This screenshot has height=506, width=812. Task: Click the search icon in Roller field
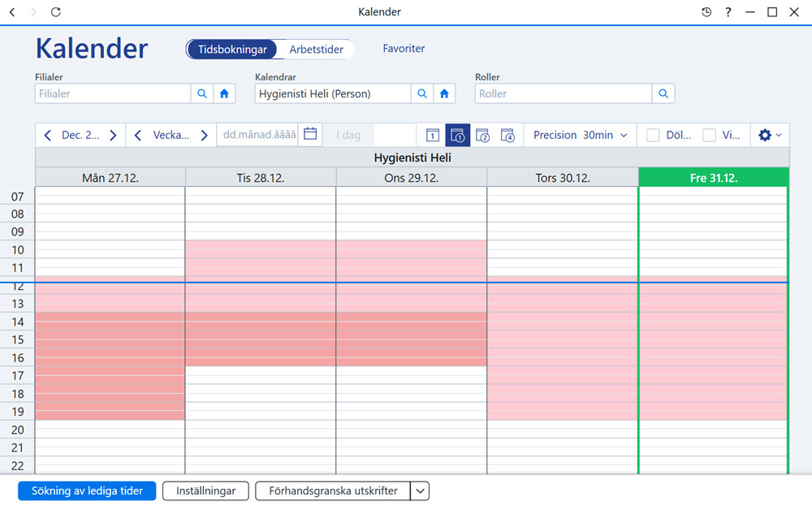pos(663,93)
